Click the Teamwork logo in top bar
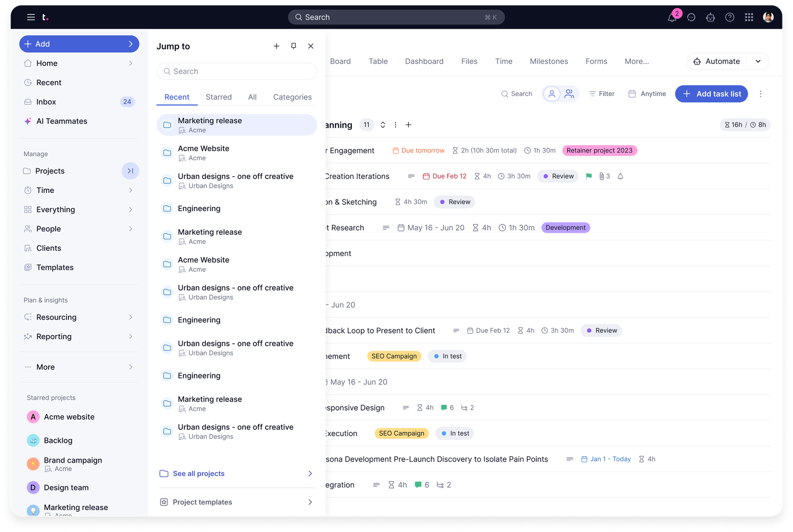793x532 pixels. 45,17
